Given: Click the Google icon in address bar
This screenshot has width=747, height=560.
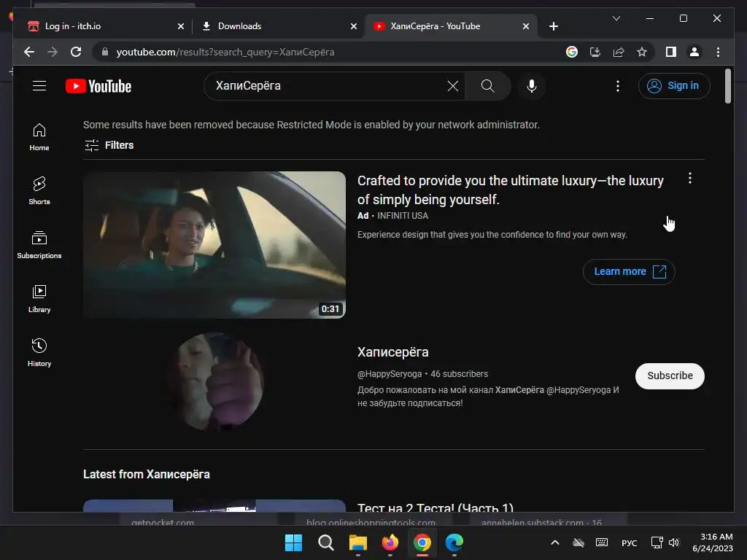Looking at the screenshot, I should (x=572, y=52).
